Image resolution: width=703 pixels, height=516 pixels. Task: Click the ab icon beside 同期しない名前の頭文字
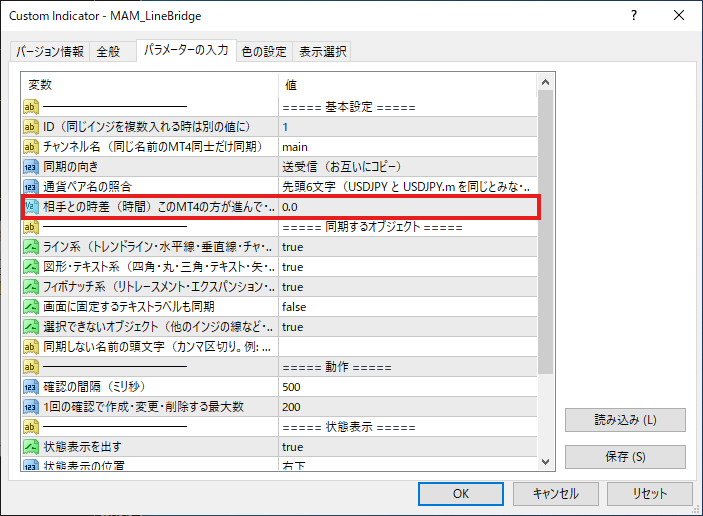[30, 347]
